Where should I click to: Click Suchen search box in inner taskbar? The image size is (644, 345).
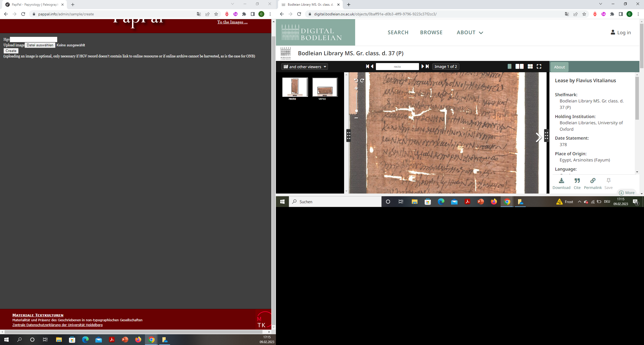(x=335, y=202)
